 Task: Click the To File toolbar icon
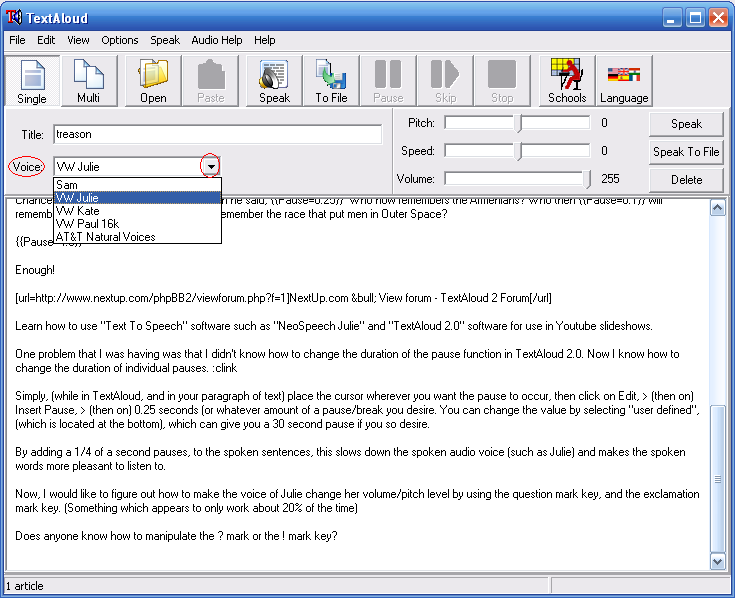click(x=331, y=81)
